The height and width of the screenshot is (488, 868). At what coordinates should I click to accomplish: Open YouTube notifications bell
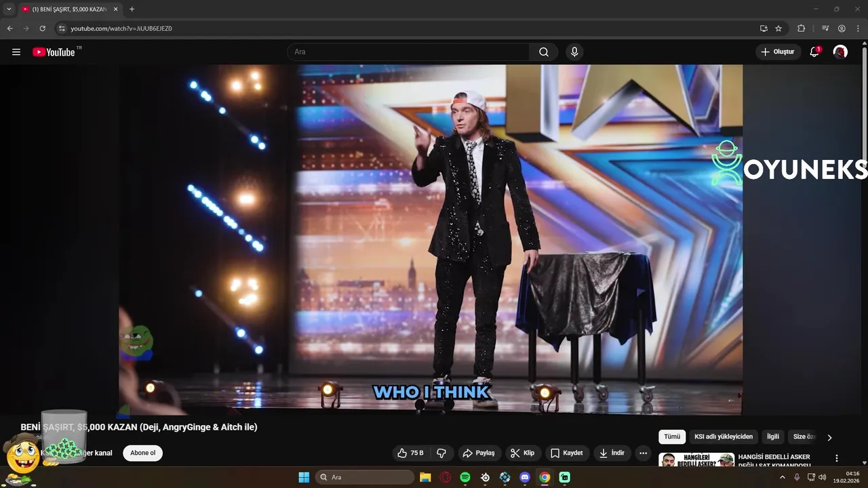[x=814, y=52]
